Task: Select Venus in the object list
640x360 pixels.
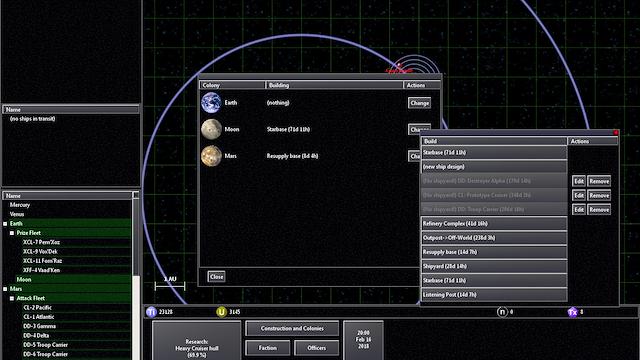Action: click(x=17, y=214)
